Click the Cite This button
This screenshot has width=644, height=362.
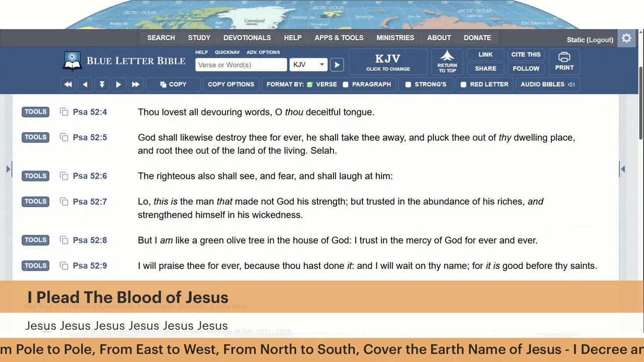click(526, 54)
